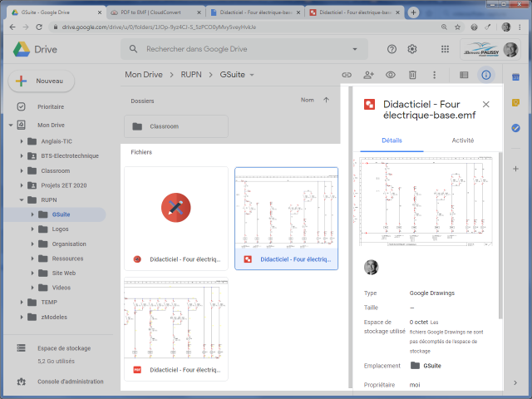Click the zoom magnifier in the address bar
Image resolution: width=532 pixels, height=399 pixels.
[444, 27]
